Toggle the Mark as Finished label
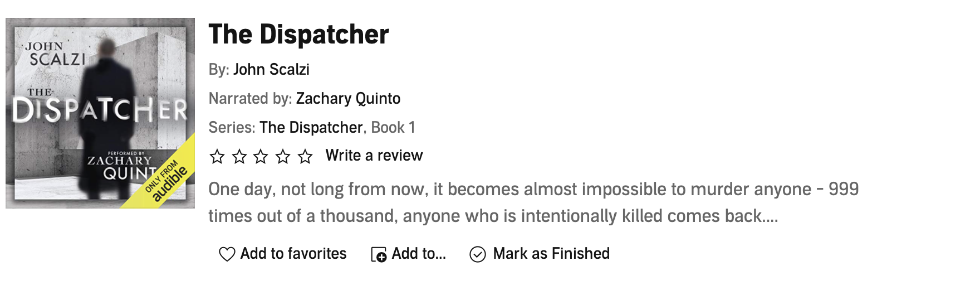Viewport: 980px width, 290px height. 551,254
